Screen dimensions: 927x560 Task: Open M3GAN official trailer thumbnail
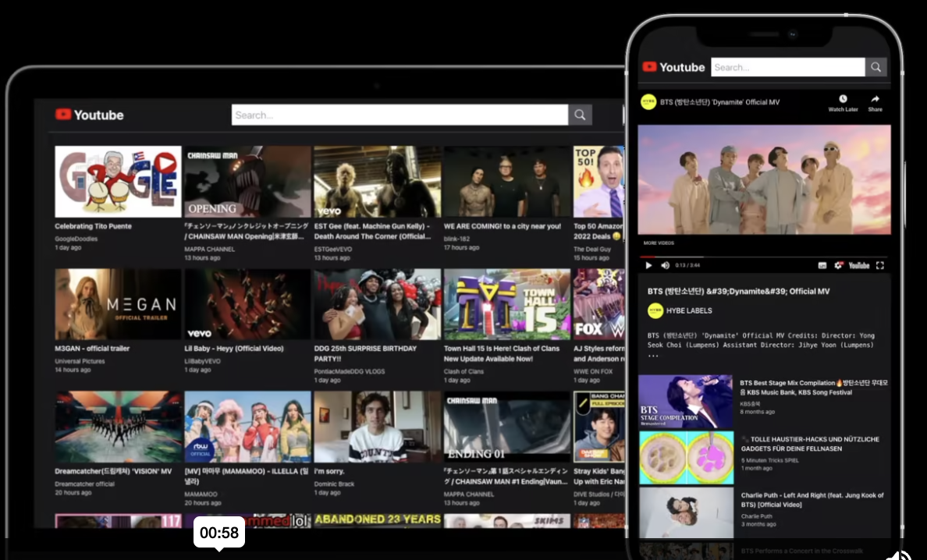pyautogui.click(x=119, y=304)
